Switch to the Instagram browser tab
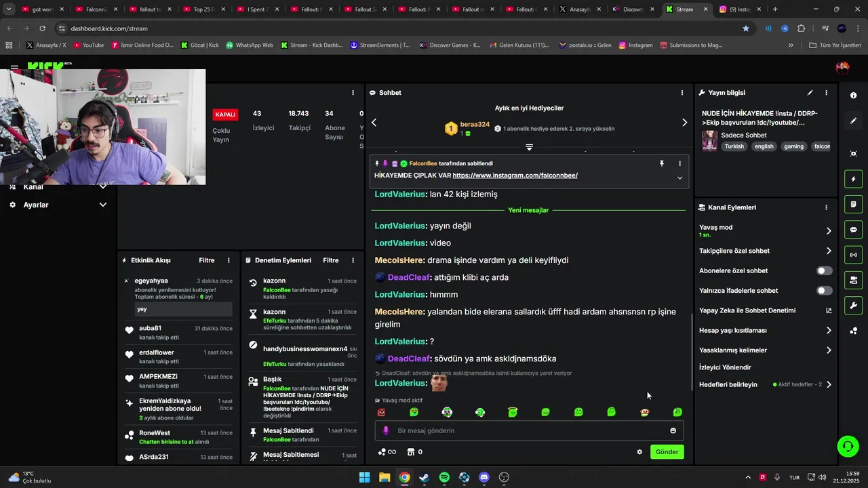The width and height of the screenshot is (868, 488). [x=741, y=9]
